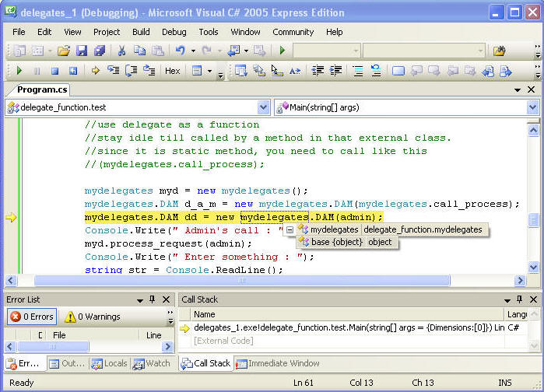Open the Main(string[] args) member dropdown
The image size is (544, 392).
(x=532, y=107)
